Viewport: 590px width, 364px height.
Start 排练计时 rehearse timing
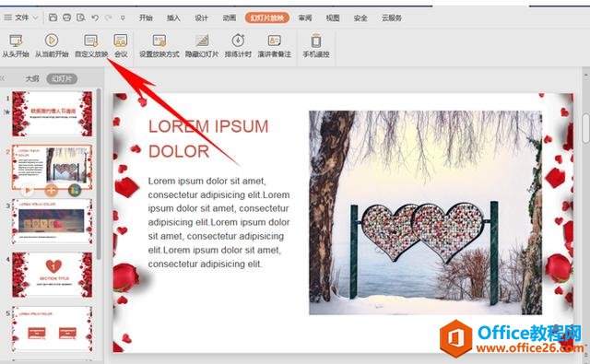coord(238,41)
